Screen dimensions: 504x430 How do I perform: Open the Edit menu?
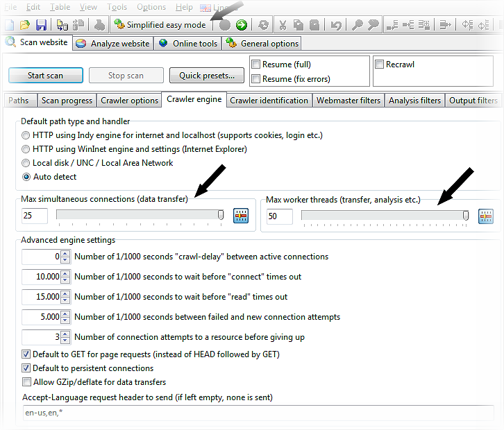coord(33,7)
